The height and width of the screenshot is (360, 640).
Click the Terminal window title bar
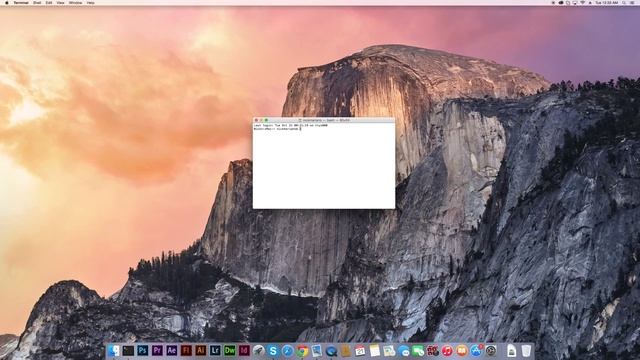pyautogui.click(x=324, y=120)
